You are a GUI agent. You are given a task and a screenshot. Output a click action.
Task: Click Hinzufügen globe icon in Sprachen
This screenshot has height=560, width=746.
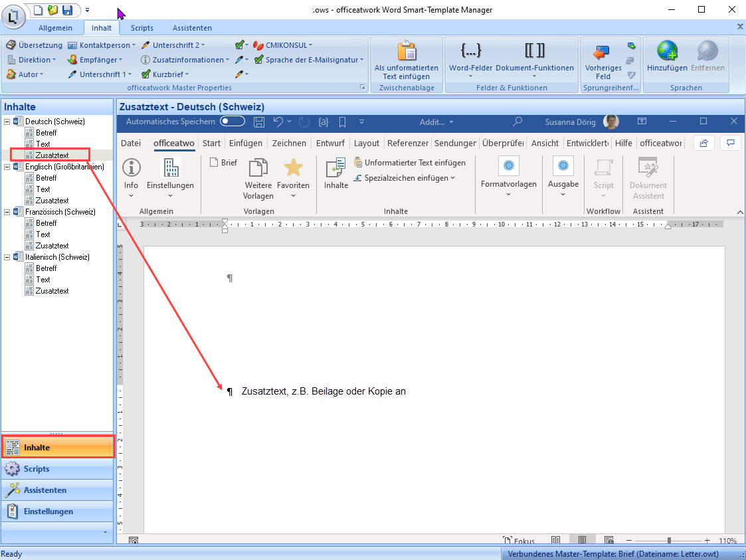click(667, 50)
